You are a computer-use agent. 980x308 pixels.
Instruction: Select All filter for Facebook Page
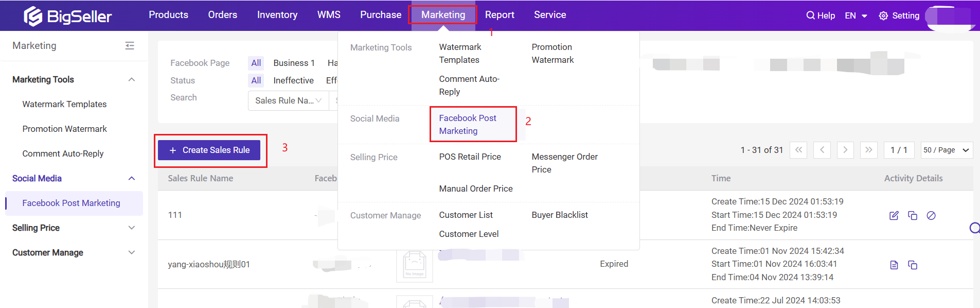click(256, 63)
